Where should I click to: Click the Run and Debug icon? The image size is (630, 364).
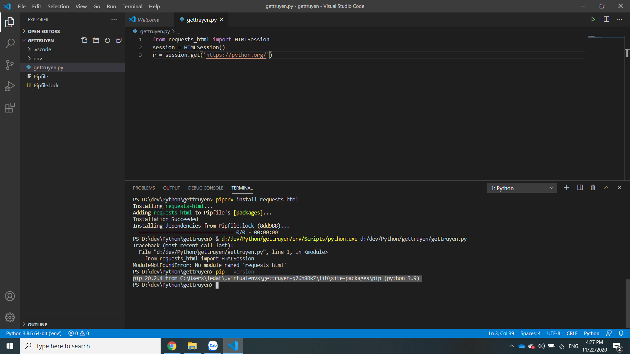[x=10, y=86]
